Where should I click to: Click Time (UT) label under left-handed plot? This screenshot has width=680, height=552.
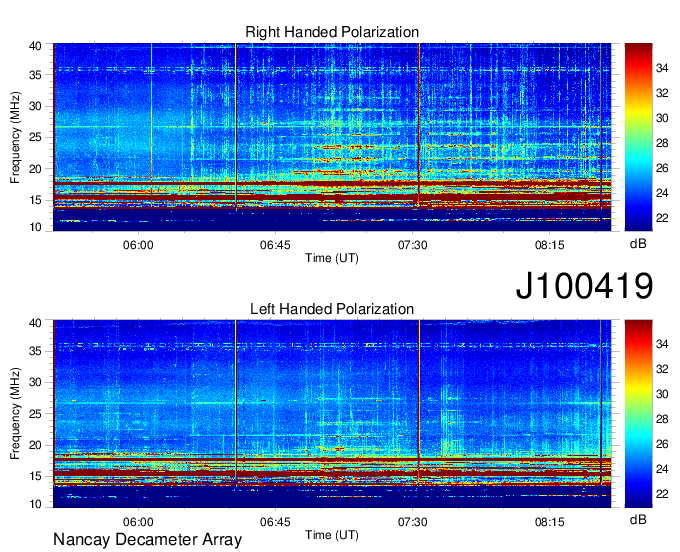click(x=332, y=535)
